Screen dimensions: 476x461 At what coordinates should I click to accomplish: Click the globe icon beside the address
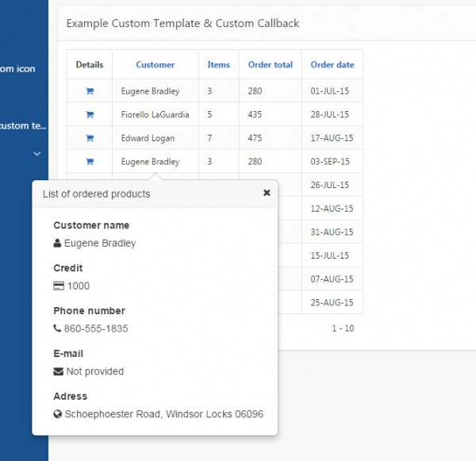coord(58,414)
